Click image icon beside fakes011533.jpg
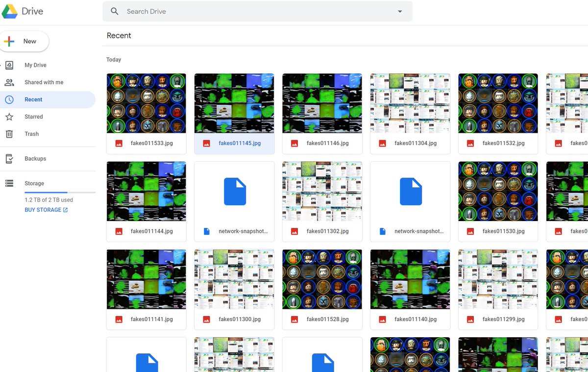This screenshot has height=372, width=588. click(x=119, y=144)
